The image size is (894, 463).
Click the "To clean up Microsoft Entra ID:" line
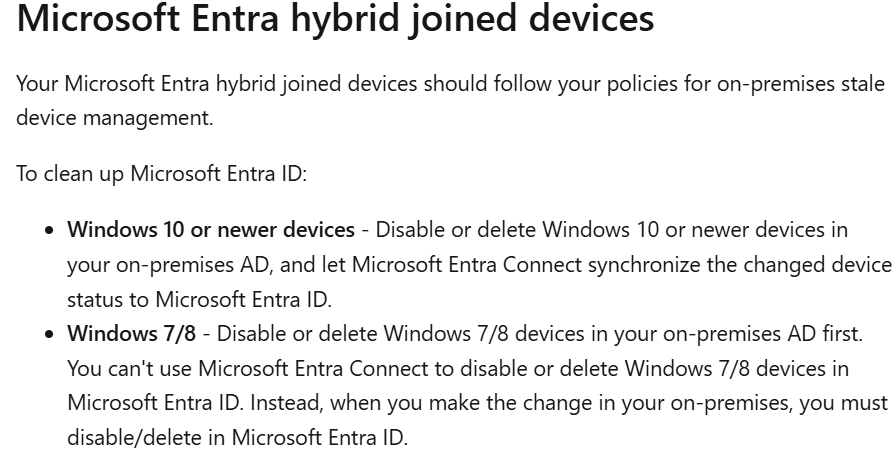point(161,173)
